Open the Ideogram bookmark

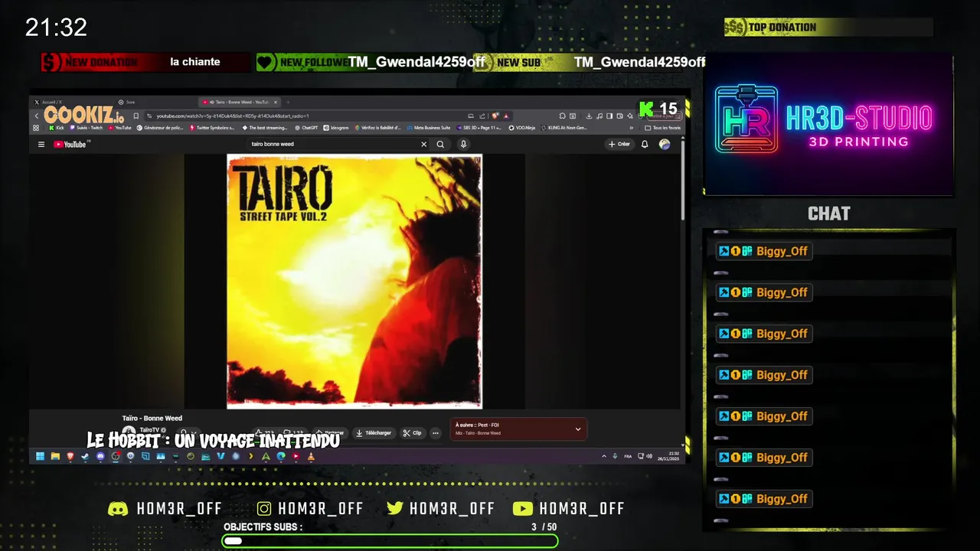click(336, 128)
